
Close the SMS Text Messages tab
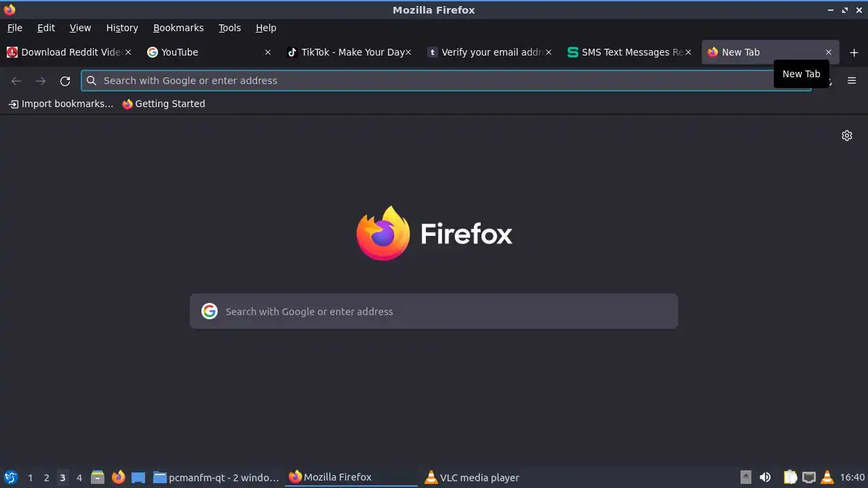click(x=688, y=52)
